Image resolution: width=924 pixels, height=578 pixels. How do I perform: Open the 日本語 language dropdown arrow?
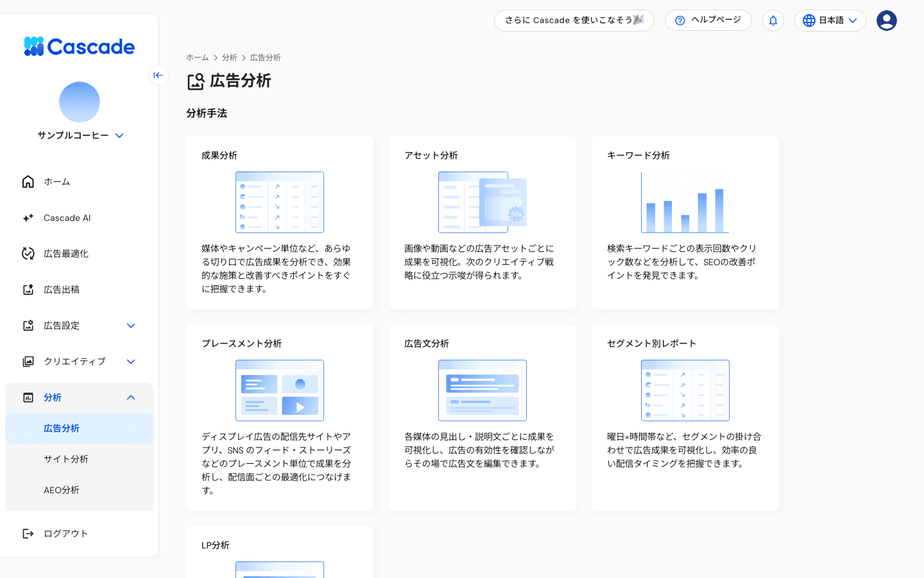click(x=853, y=21)
